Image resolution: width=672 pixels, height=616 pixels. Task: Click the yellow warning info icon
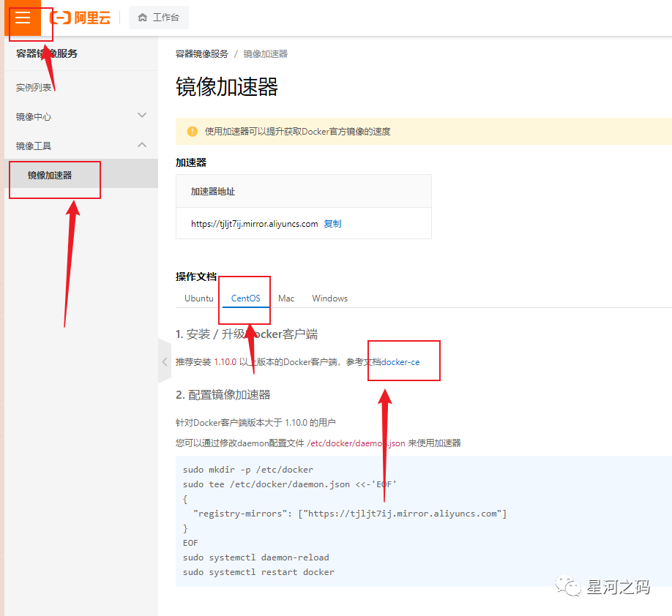(x=193, y=132)
